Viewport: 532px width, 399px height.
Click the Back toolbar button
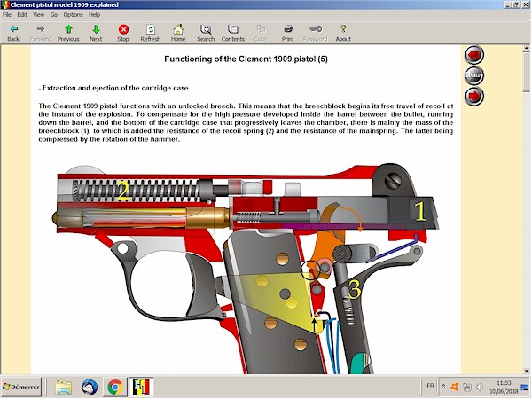[x=13, y=34]
